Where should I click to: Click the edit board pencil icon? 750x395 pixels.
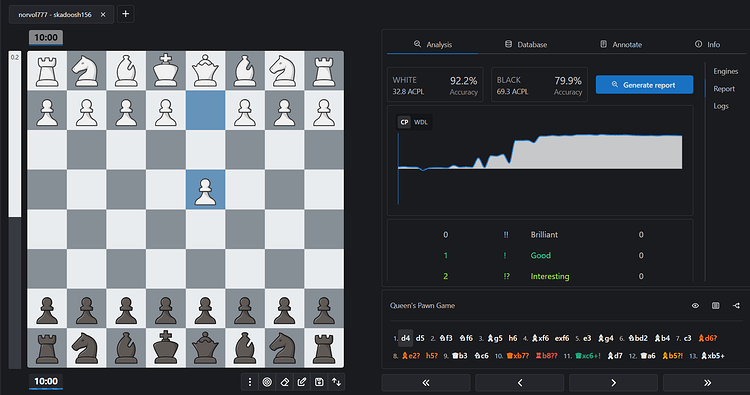tap(302, 382)
